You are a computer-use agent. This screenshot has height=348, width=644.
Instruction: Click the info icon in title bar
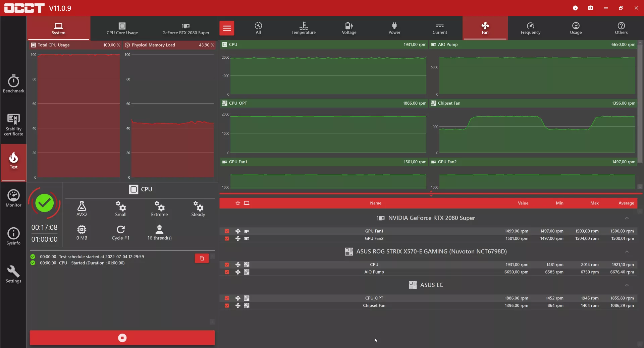[x=575, y=8]
